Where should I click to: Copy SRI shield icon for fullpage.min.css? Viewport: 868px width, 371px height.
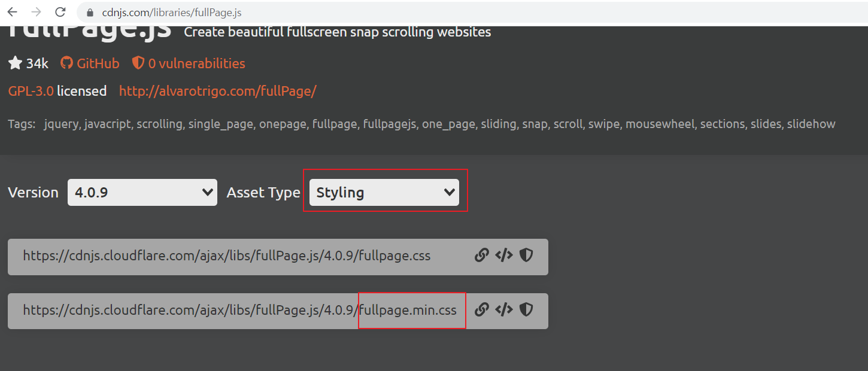tap(526, 309)
